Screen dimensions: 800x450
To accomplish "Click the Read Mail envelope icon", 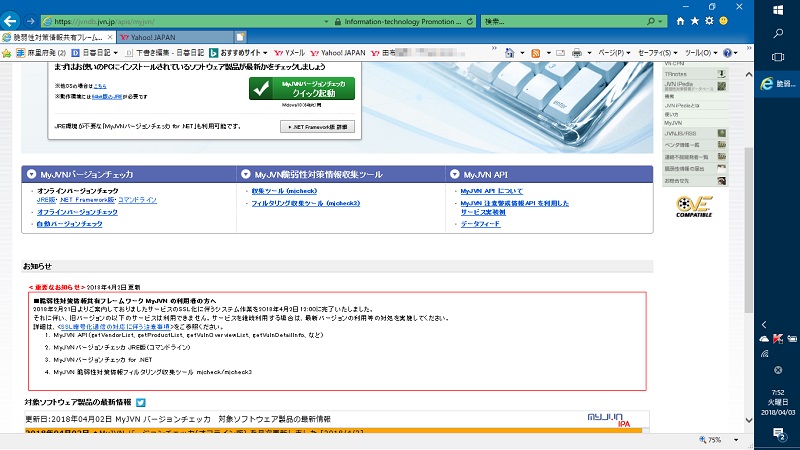I will 560,53.
